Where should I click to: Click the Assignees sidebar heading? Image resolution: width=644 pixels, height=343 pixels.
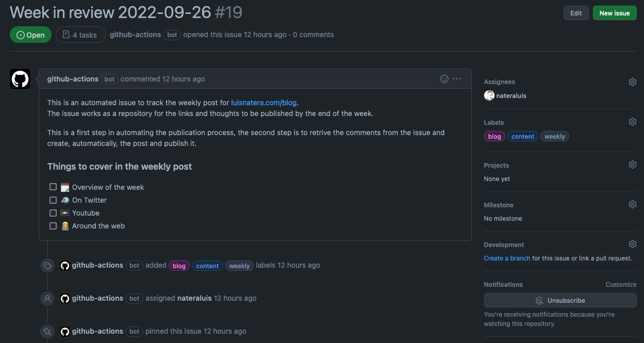(499, 82)
